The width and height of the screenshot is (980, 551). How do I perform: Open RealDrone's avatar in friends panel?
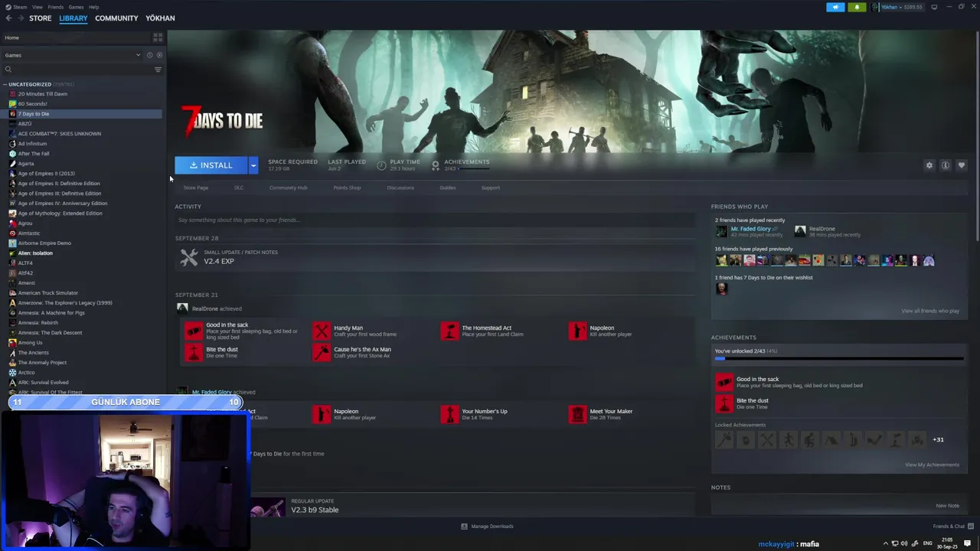coord(800,231)
